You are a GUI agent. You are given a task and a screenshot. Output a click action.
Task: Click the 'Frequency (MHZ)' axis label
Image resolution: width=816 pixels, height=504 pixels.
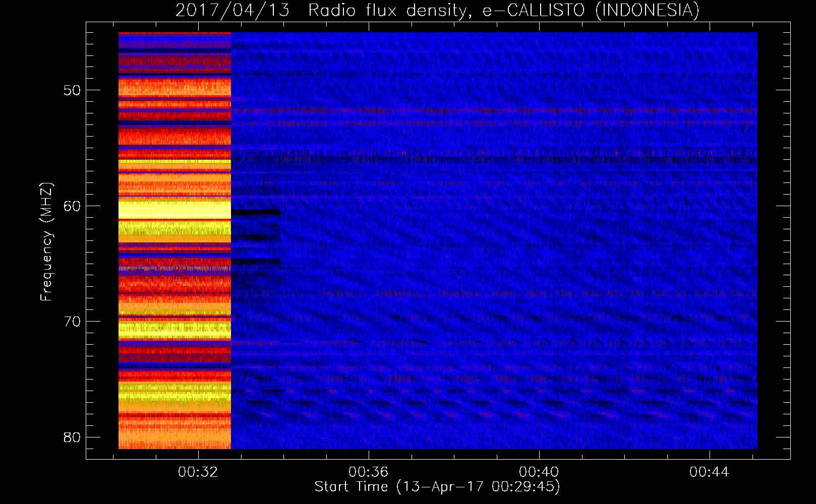point(46,242)
